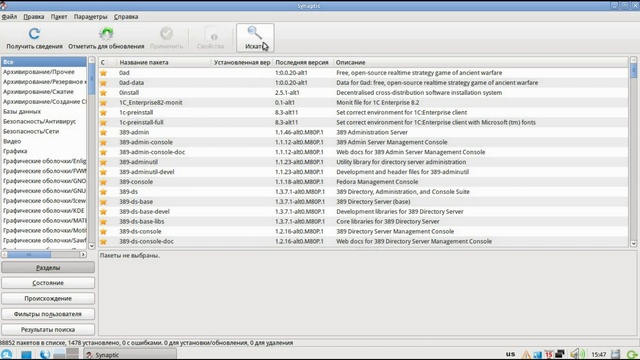Viewport: 640px width, 360px height.
Task: Select the Безопасность/Антивирус category
Action: [x=44, y=121]
